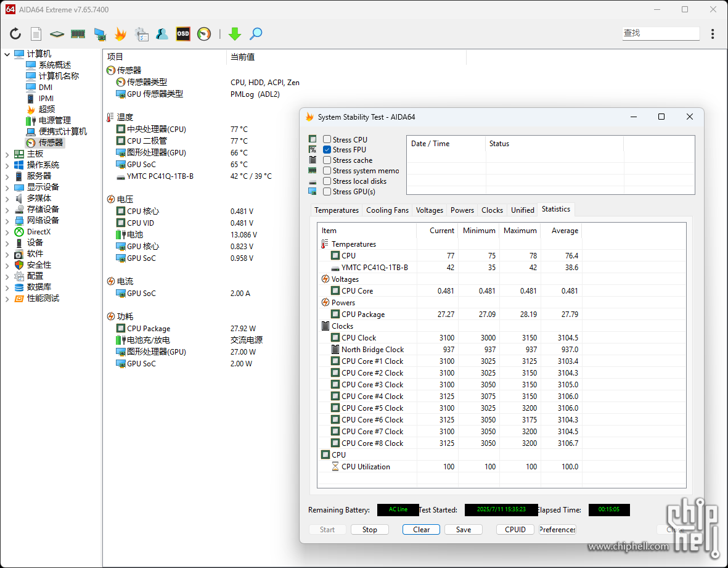Image resolution: width=728 pixels, height=568 pixels.
Task: Switch to the Temperatures tab
Action: tap(337, 210)
